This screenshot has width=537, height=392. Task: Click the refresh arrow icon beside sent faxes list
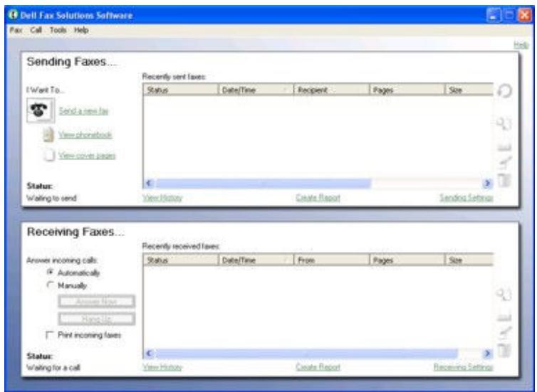point(504,91)
